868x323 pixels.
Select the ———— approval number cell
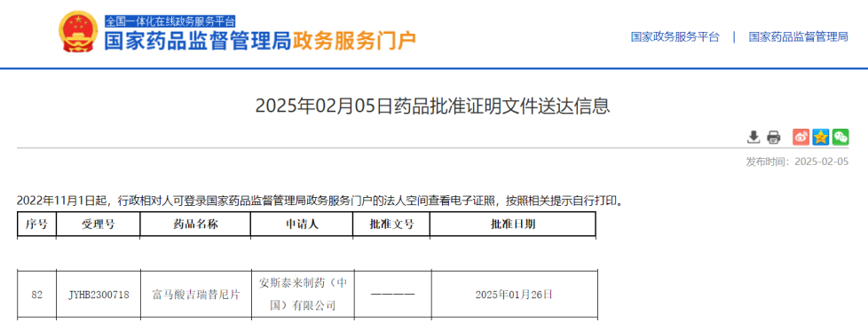pyautogui.click(x=392, y=295)
